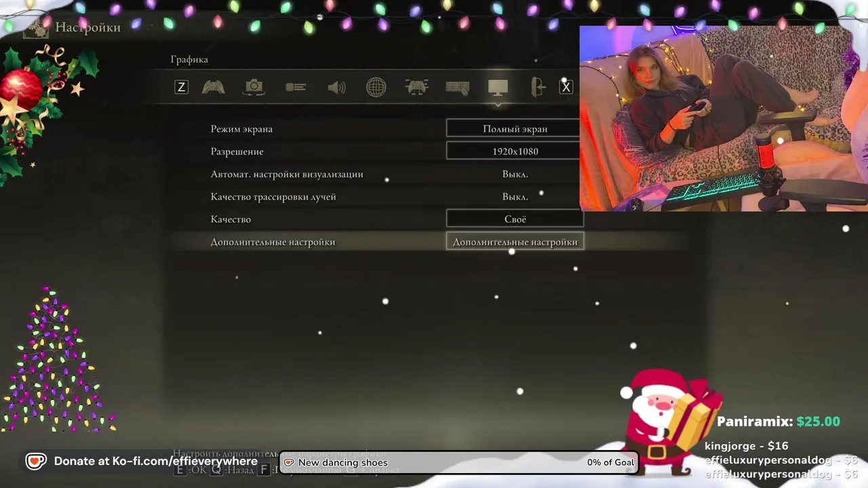Open the keyboard and mouse bindings tab
868x488 pixels.
point(458,87)
